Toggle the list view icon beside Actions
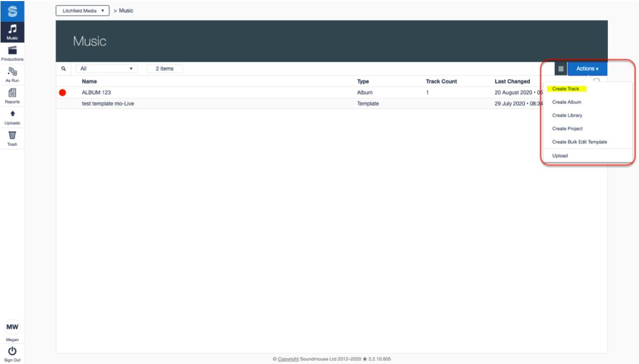 561,69
